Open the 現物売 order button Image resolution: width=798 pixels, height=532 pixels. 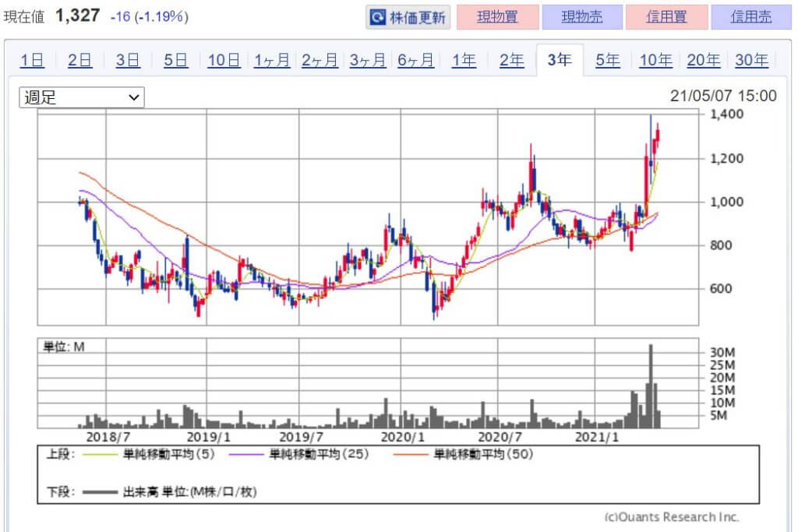[582, 17]
